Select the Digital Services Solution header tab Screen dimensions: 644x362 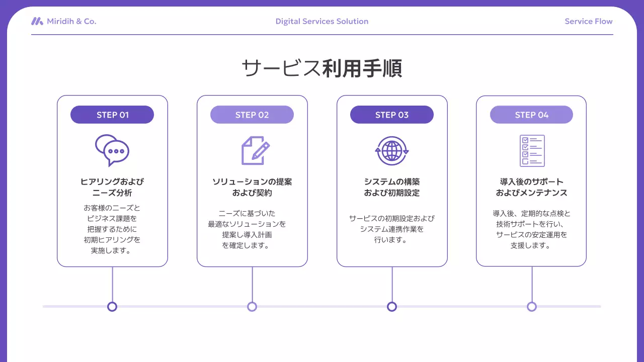[x=321, y=21]
